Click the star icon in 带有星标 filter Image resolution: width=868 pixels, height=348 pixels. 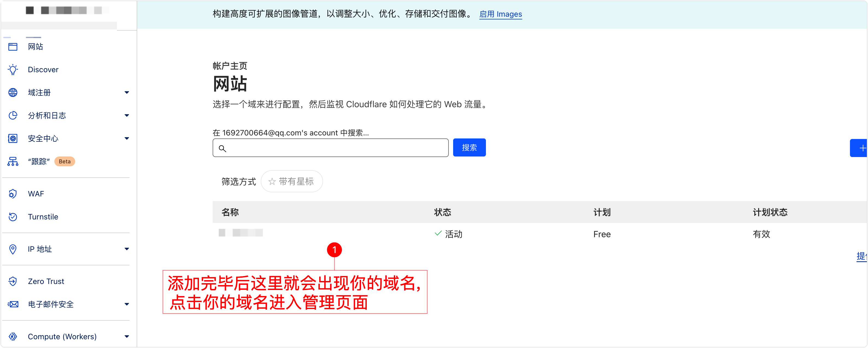click(x=272, y=181)
